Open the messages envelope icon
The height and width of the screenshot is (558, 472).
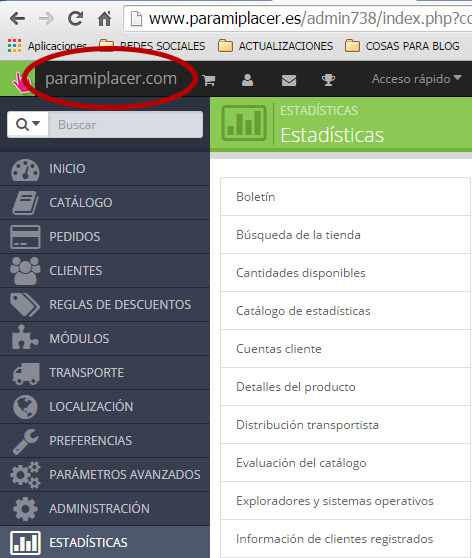coord(289,80)
